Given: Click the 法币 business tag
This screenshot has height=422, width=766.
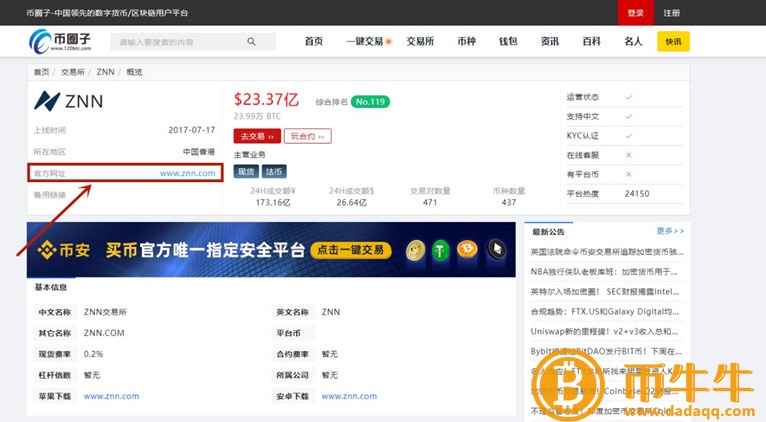Looking at the screenshot, I should click(x=274, y=171).
